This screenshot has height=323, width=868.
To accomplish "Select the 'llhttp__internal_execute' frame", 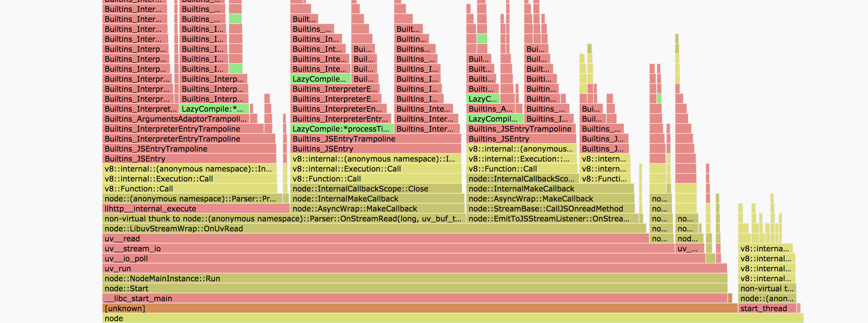I will tap(196, 209).
